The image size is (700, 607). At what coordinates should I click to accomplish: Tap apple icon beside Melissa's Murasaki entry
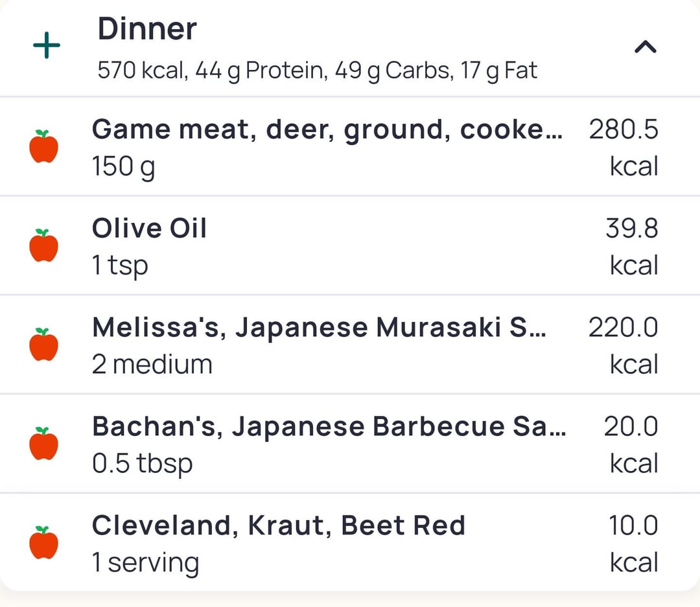pyautogui.click(x=44, y=345)
